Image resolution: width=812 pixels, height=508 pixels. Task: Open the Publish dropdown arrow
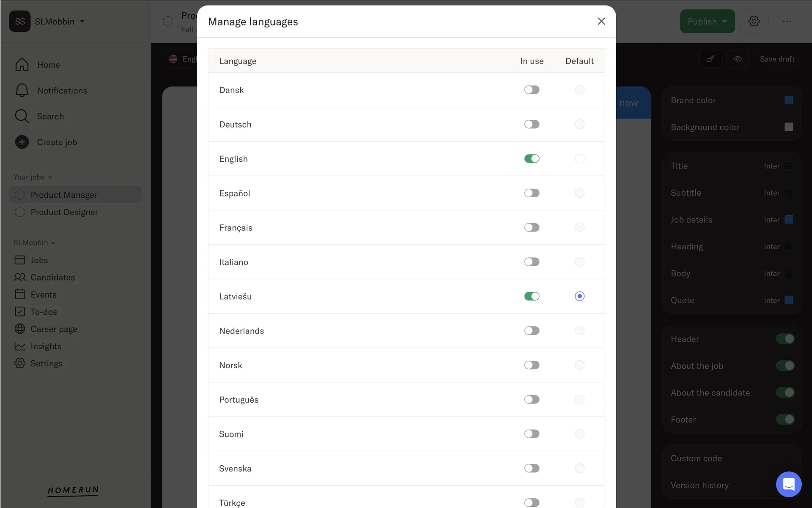point(724,22)
